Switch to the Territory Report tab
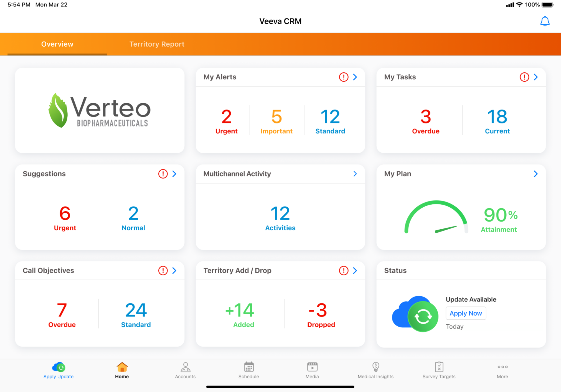 point(157,44)
